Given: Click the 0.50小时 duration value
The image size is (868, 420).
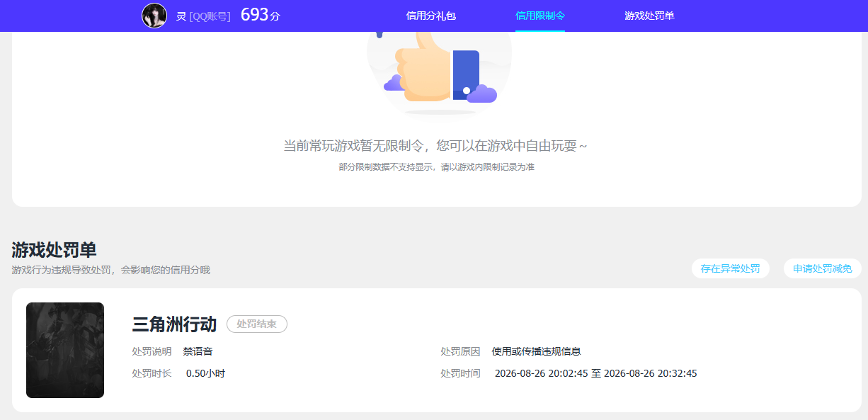Looking at the screenshot, I should pyautogui.click(x=205, y=373).
